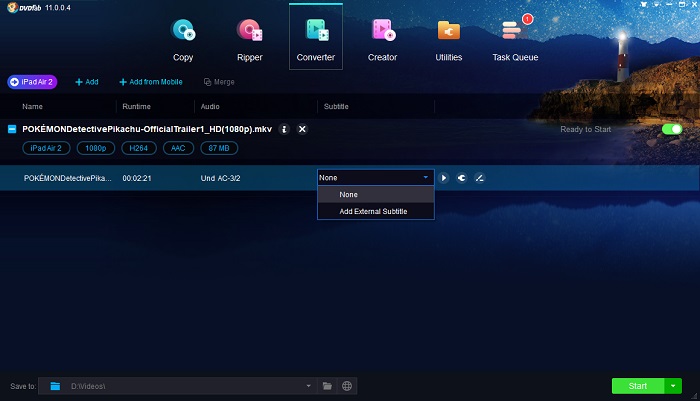700x401 pixels.
Task: Open the Copy module
Action: [183, 39]
